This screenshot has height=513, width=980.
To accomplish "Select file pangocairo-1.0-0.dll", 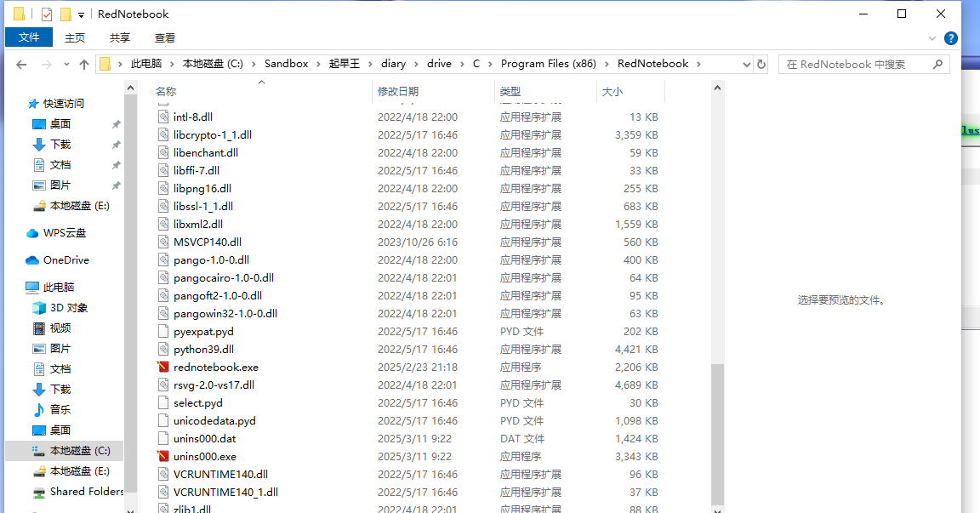I will [224, 277].
